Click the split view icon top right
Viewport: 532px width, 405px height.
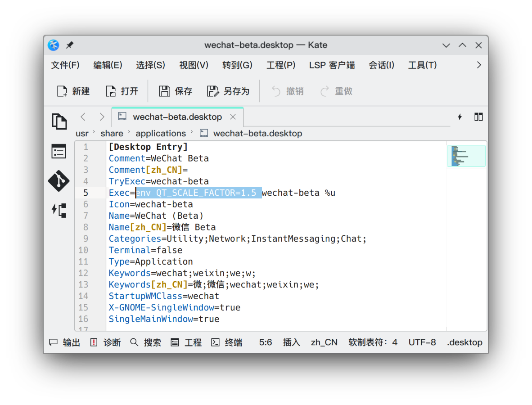click(478, 117)
